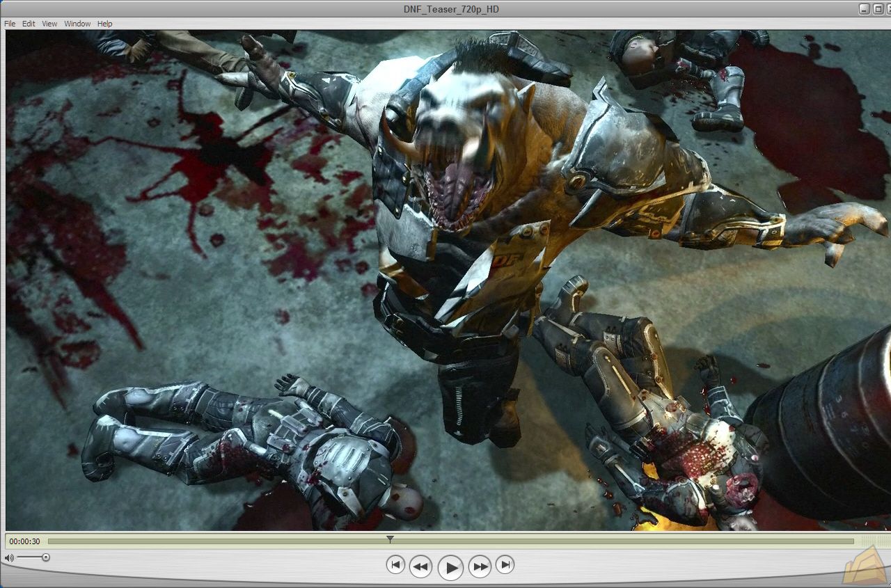Click the 00:00:30 time display
This screenshot has height=588, width=891.
tap(24, 541)
